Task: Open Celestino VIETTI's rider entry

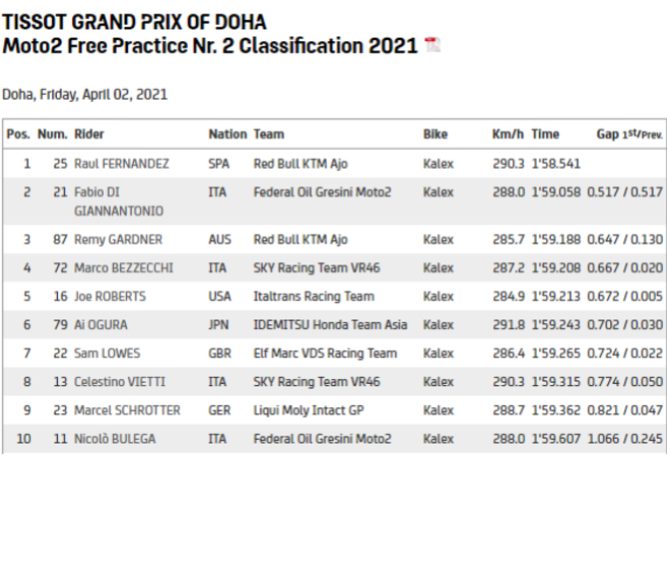Action: 118,382
